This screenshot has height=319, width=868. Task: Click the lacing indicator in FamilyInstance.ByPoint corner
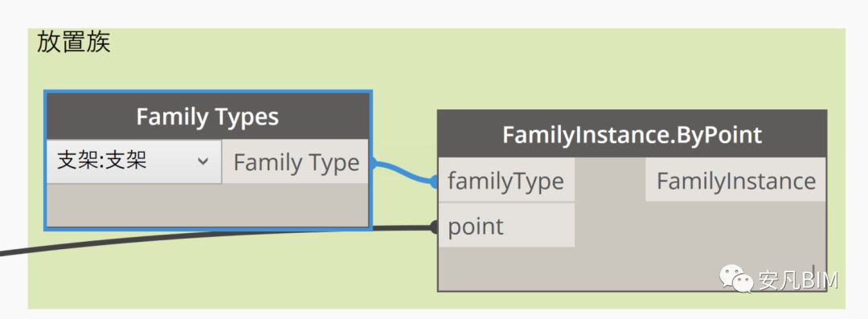[814, 270]
